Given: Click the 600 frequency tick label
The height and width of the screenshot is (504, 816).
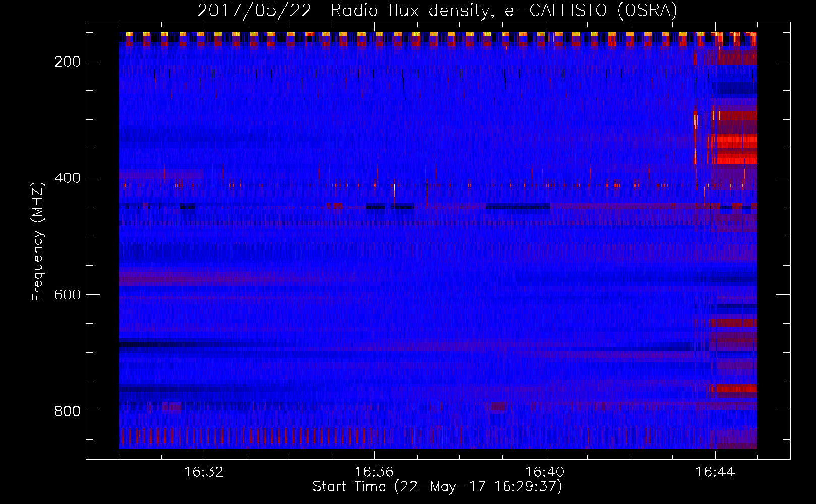Looking at the screenshot, I should click(67, 295).
